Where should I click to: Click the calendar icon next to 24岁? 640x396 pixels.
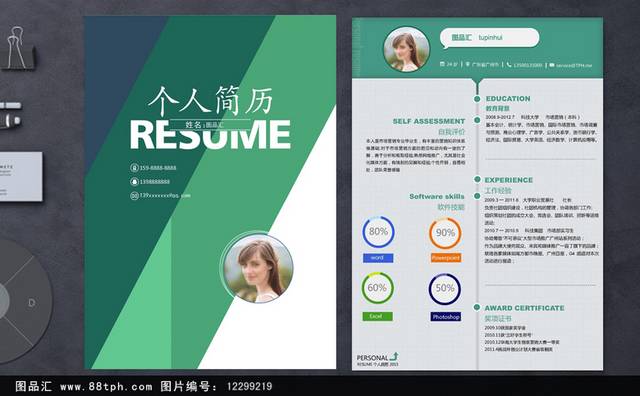point(442,64)
